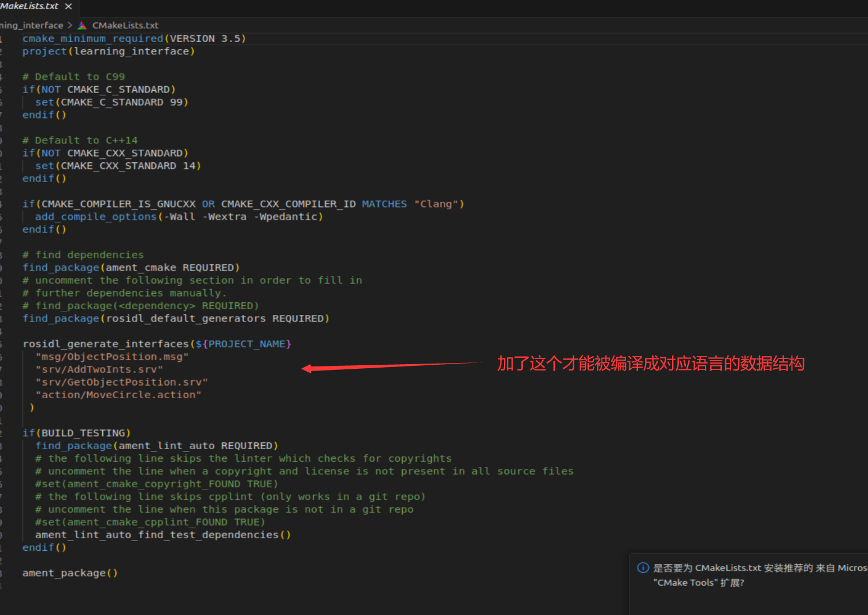Image resolution: width=868 pixels, height=615 pixels.
Task: Click the ament_lint_auto_find_test_dependencies() line
Action: 163,535
